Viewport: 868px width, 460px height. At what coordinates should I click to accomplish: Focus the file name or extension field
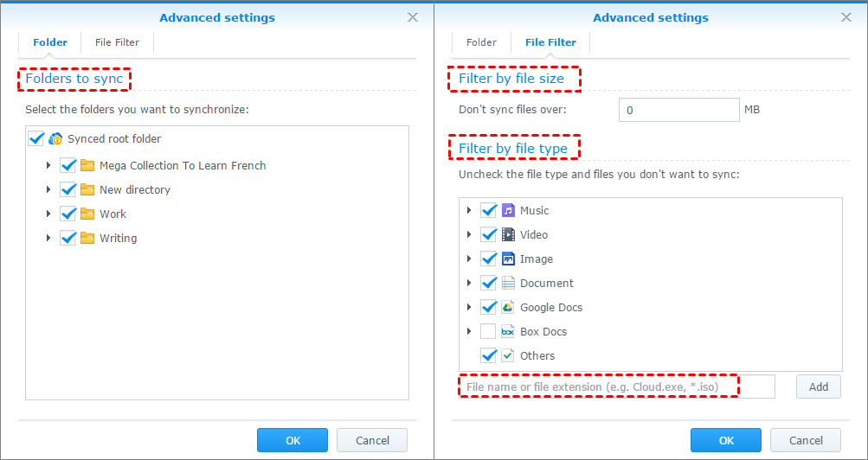616,387
